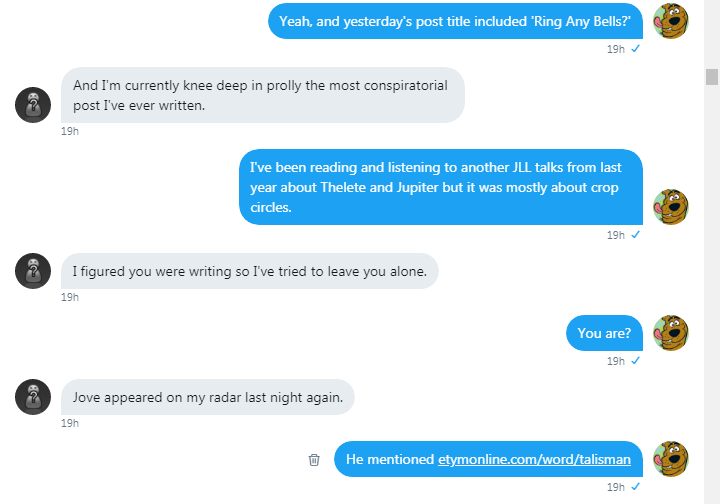Click the 'most conspiratorial post' message bubble
Viewport: 720px width, 504px height.
[x=263, y=95]
